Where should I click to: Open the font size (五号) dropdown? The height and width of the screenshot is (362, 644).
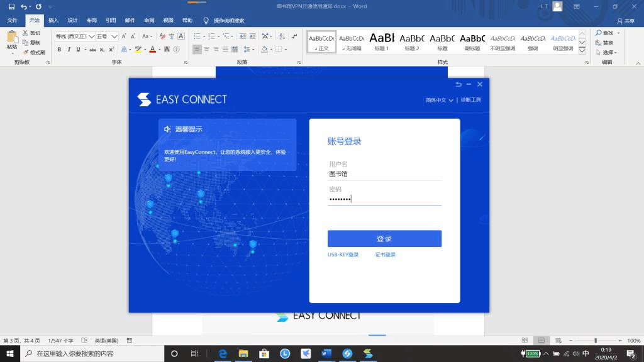click(107, 36)
